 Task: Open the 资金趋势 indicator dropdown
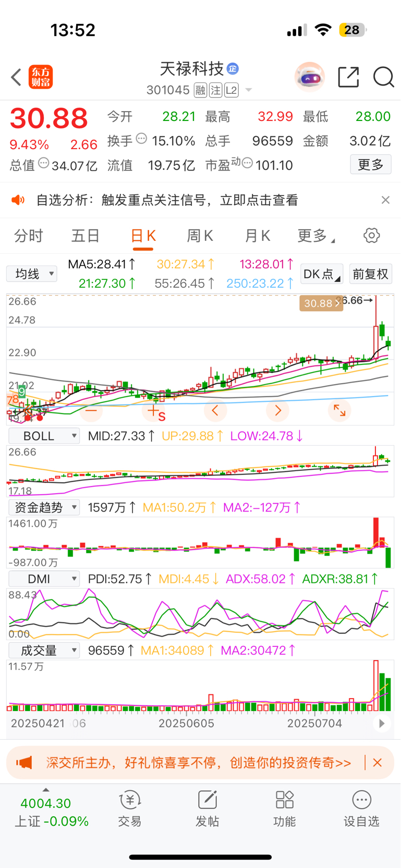pyautogui.click(x=44, y=507)
